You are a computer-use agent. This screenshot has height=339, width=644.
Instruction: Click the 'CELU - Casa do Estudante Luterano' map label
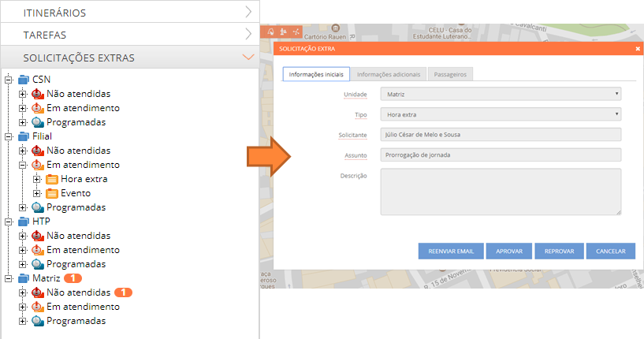pyautogui.click(x=442, y=33)
